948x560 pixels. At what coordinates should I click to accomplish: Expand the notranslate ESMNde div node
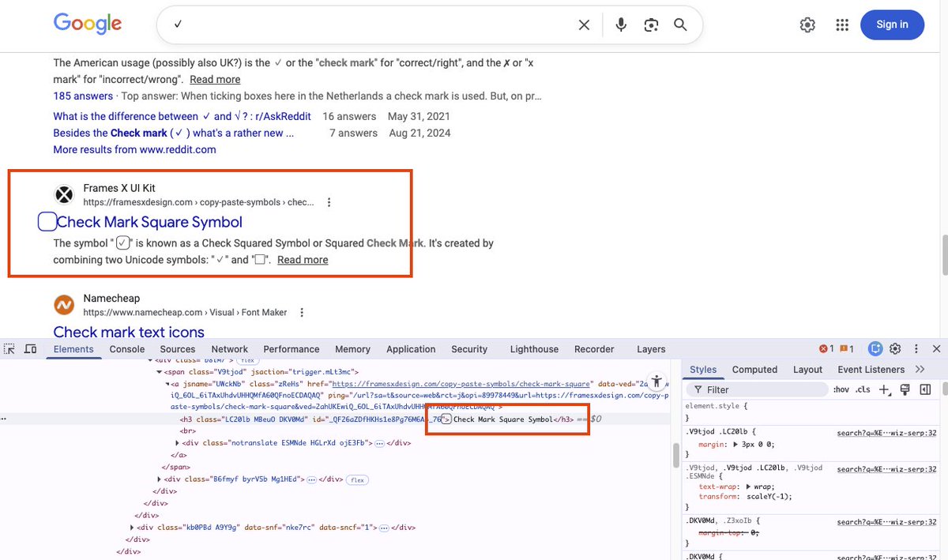(176, 443)
